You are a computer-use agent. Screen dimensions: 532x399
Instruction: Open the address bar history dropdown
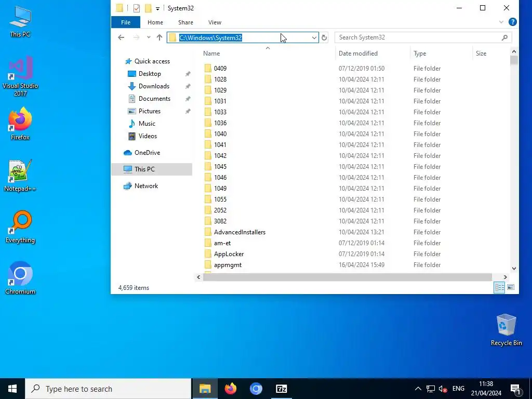(x=314, y=37)
